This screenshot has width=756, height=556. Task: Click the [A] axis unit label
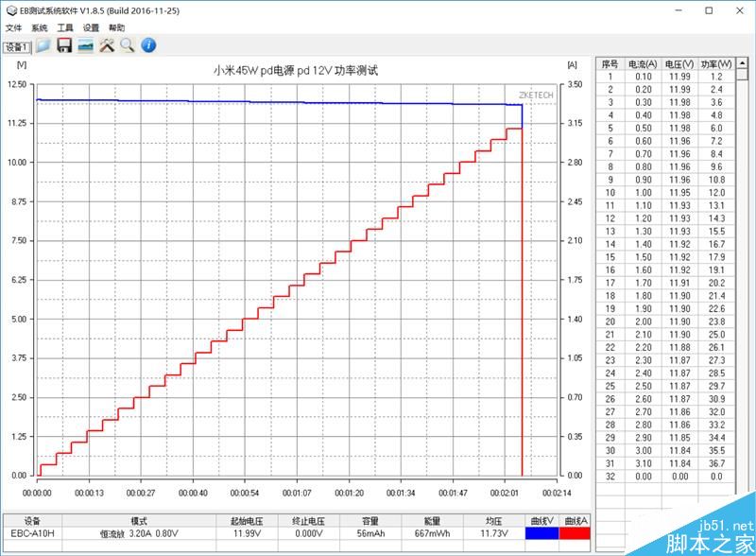pos(573,64)
